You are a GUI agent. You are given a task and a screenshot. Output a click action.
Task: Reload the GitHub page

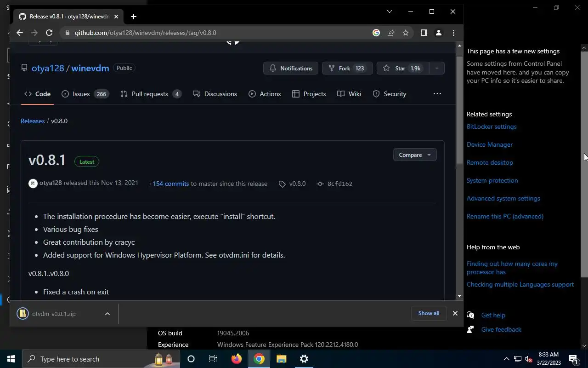click(49, 33)
